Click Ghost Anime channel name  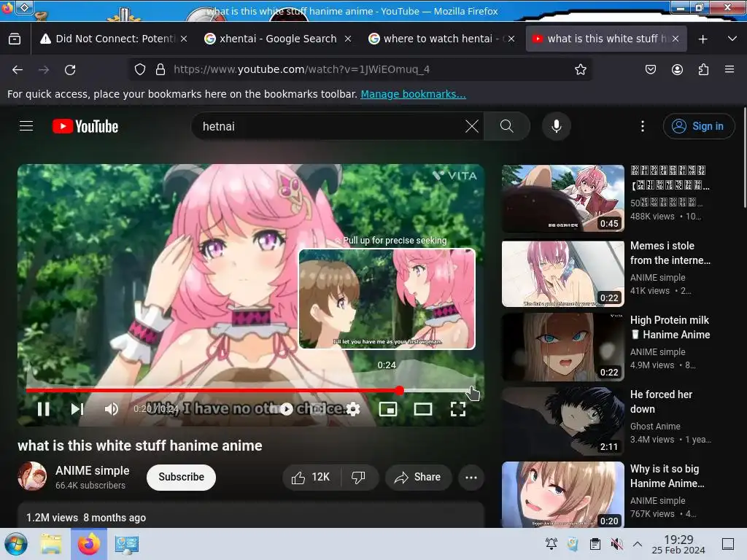[655, 426]
